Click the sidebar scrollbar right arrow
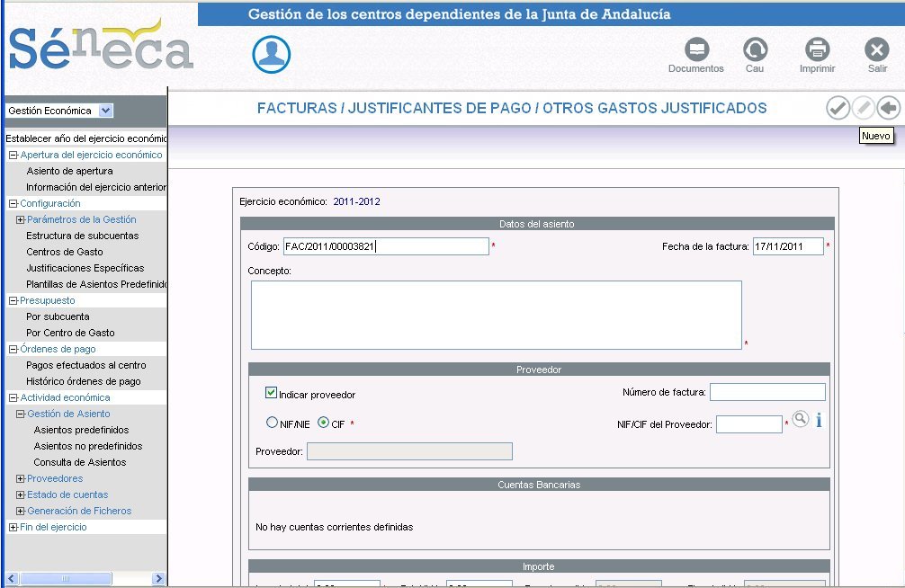 (158, 578)
